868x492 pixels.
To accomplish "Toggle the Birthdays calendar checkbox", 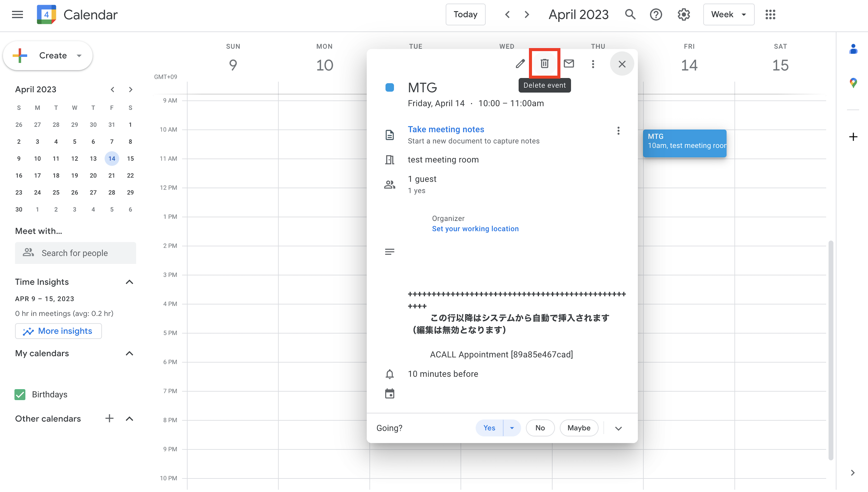I will pyautogui.click(x=20, y=394).
